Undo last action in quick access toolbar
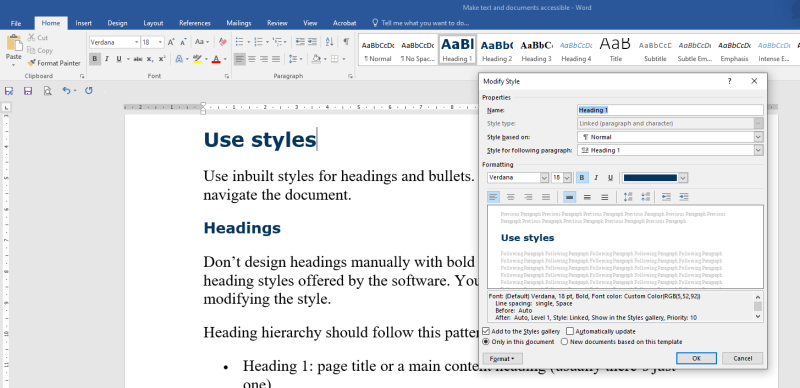This screenshot has width=800, height=388. [66, 91]
